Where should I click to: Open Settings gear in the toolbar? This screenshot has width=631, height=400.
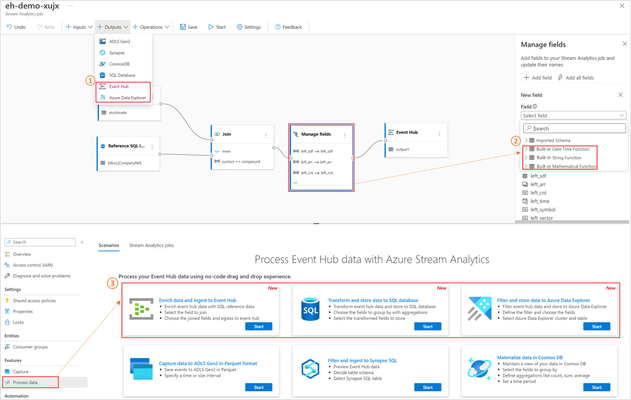pos(239,27)
